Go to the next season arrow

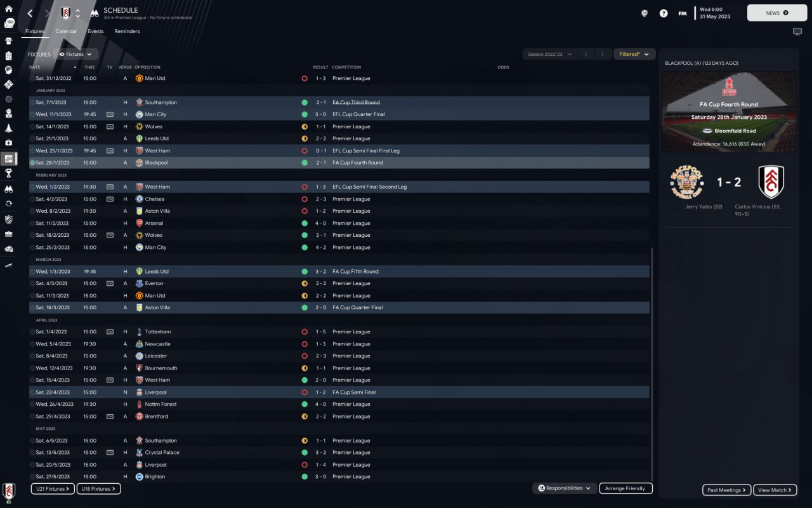click(x=603, y=55)
